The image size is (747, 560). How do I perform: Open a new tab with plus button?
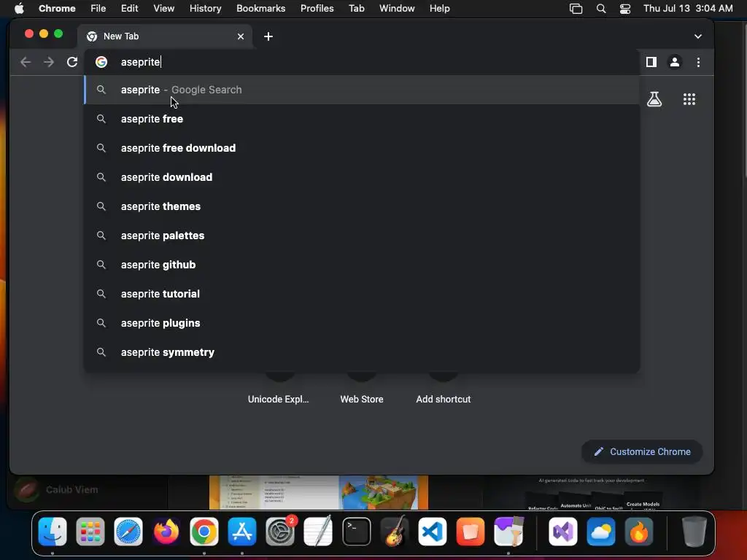[x=268, y=36]
